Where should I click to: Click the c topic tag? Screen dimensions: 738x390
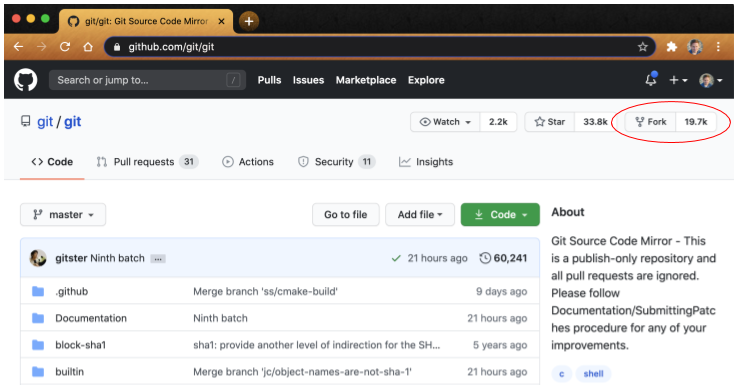562,374
